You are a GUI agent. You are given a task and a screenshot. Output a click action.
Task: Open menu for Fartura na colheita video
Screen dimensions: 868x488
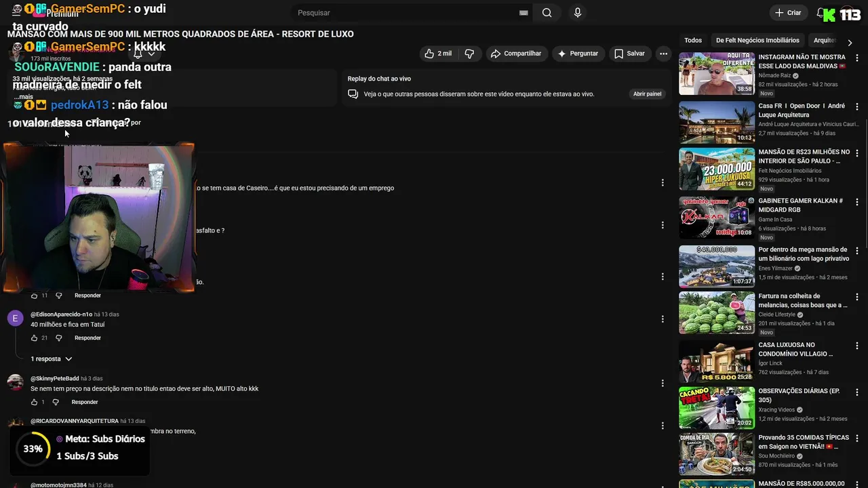(857, 297)
